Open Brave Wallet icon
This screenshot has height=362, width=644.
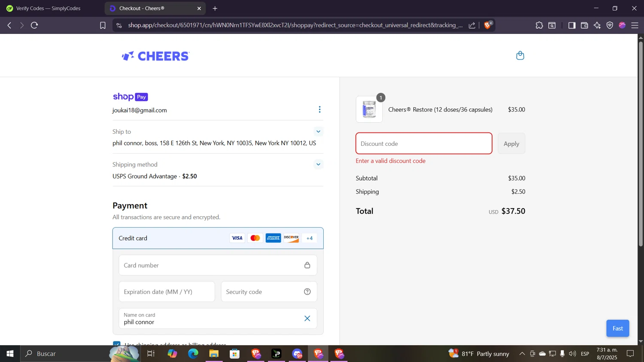(x=584, y=25)
